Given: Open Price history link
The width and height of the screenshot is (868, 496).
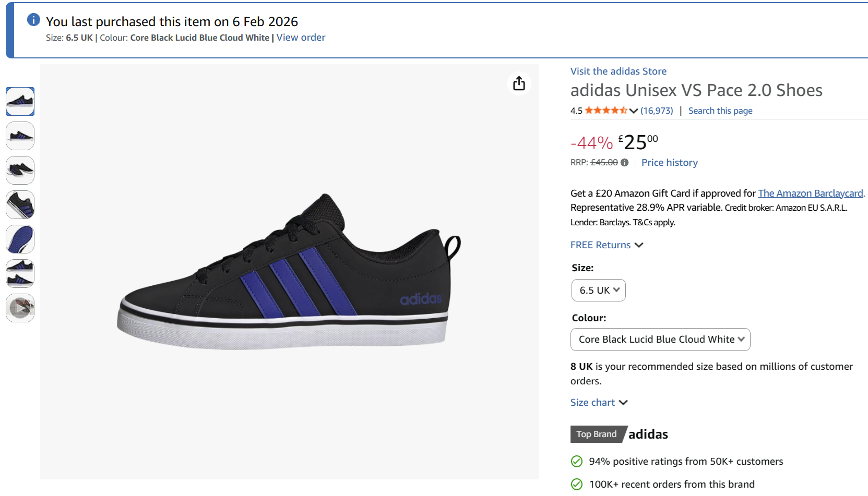Looking at the screenshot, I should pyautogui.click(x=670, y=163).
